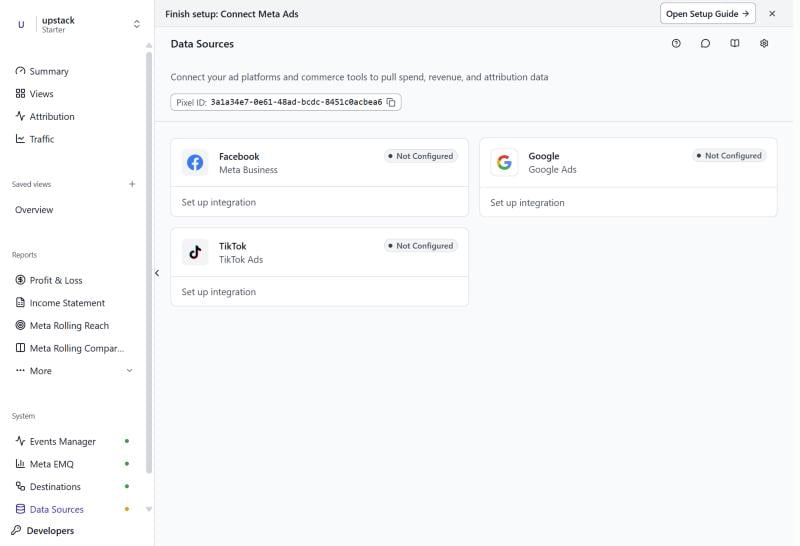This screenshot has height=546, width=800.
Task: Open the documentation book icon
Action: (735, 43)
